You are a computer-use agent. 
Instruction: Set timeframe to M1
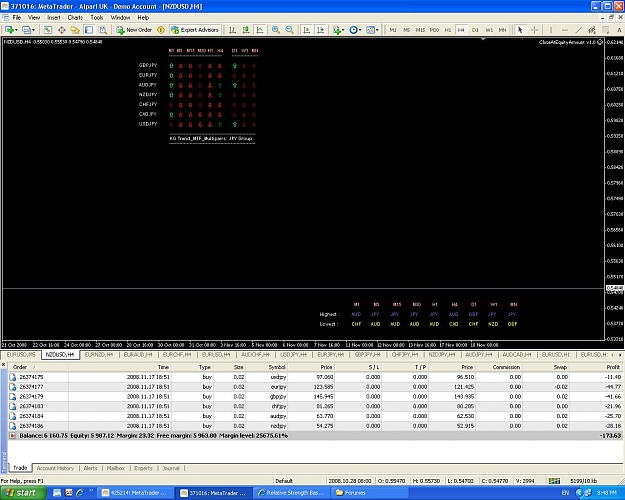pyautogui.click(x=393, y=30)
